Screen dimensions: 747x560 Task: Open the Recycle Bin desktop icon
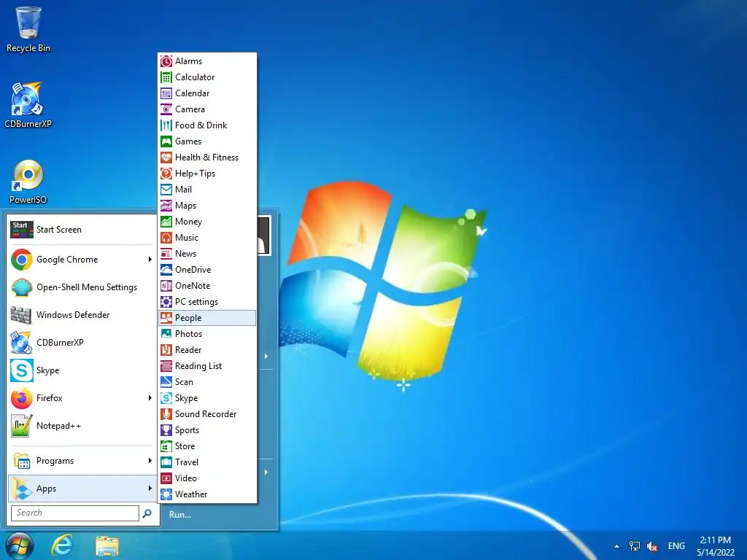28,28
